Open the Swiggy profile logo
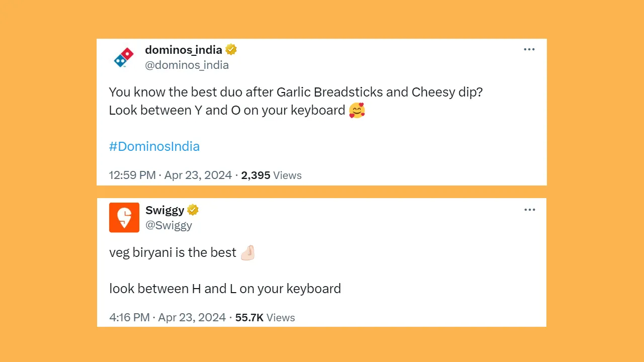 coord(124,218)
